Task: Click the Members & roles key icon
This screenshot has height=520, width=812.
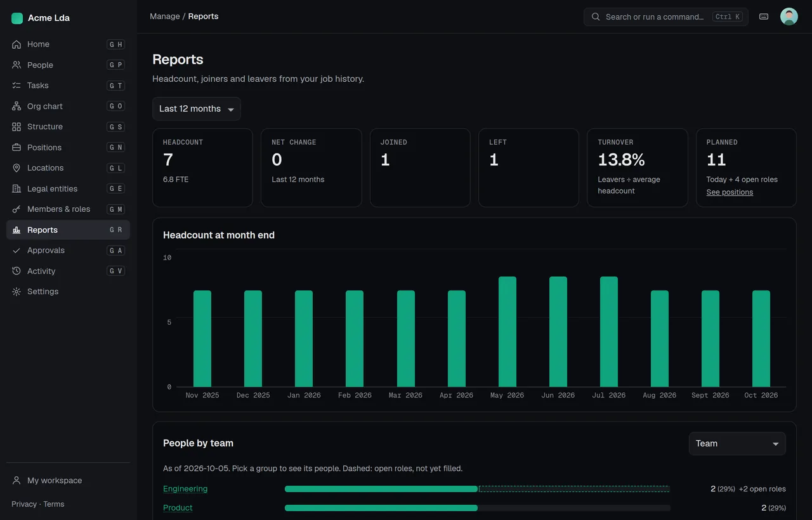Action: tap(16, 209)
